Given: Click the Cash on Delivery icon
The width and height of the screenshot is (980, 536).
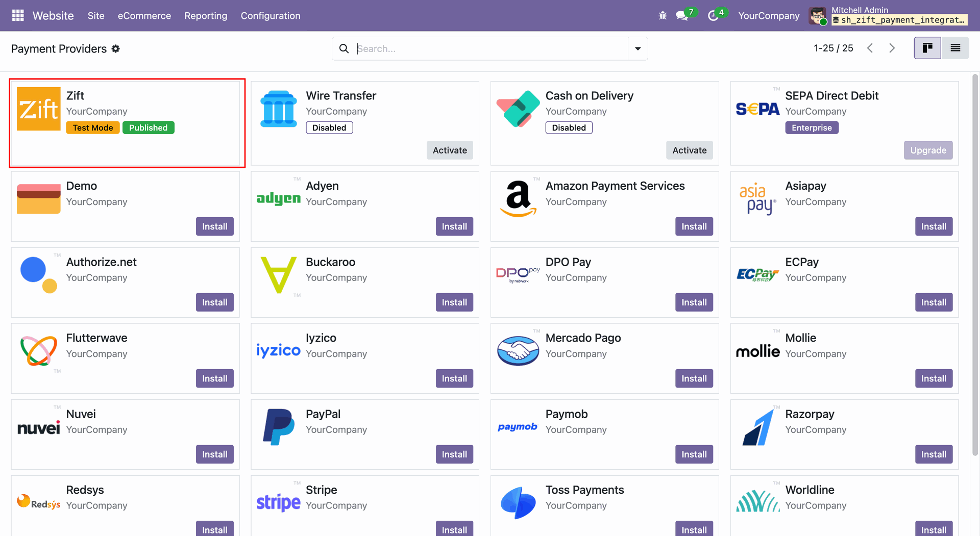Looking at the screenshot, I should [x=518, y=109].
